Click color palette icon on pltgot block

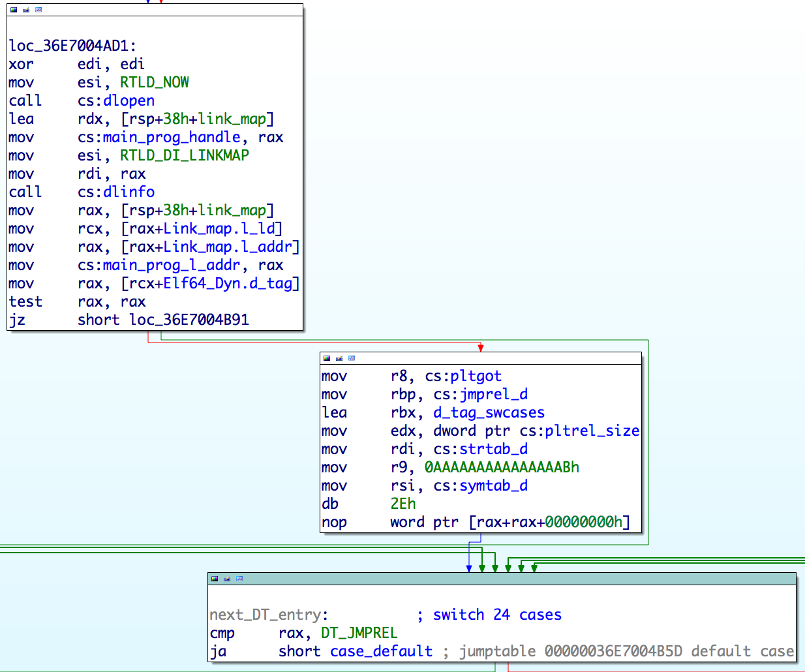coord(327,358)
